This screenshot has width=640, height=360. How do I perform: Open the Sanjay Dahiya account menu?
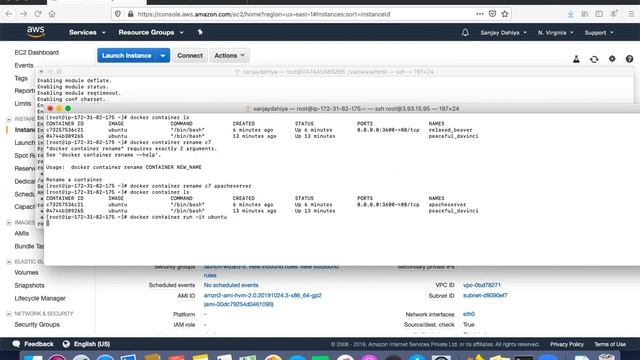pos(503,33)
